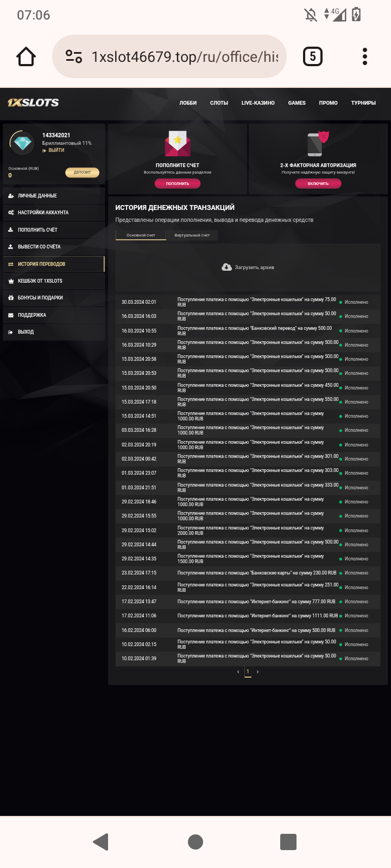Tap the browser home icon
391x868 pixels.
(x=26, y=56)
